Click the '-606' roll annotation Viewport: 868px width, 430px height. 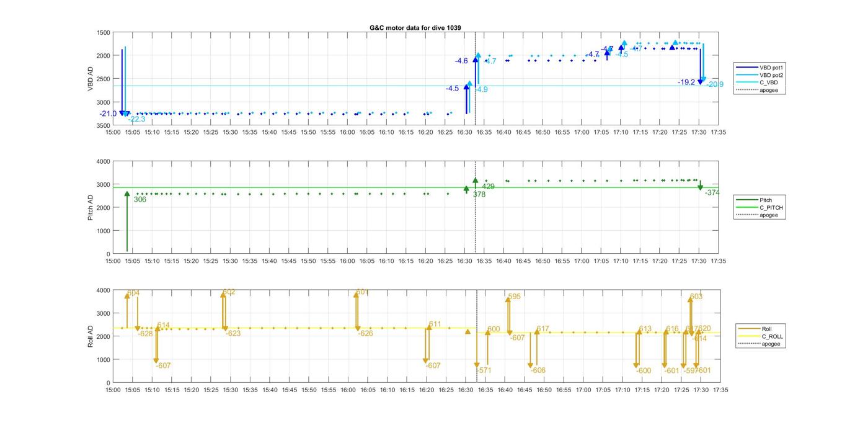538,370
